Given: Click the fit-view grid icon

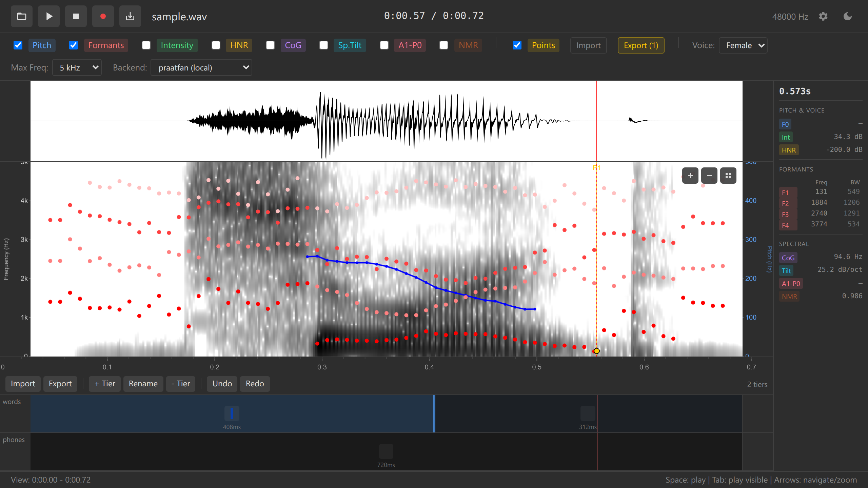Looking at the screenshot, I should (728, 176).
